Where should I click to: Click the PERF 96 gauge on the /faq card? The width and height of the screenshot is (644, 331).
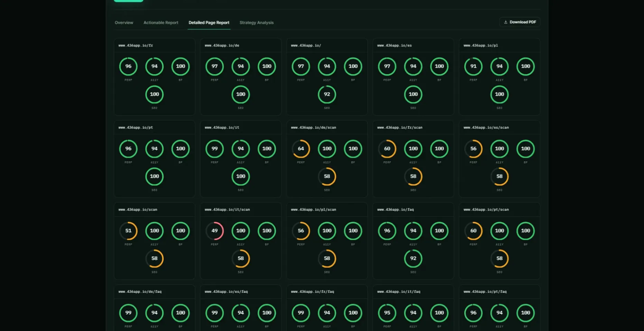(x=387, y=231)
